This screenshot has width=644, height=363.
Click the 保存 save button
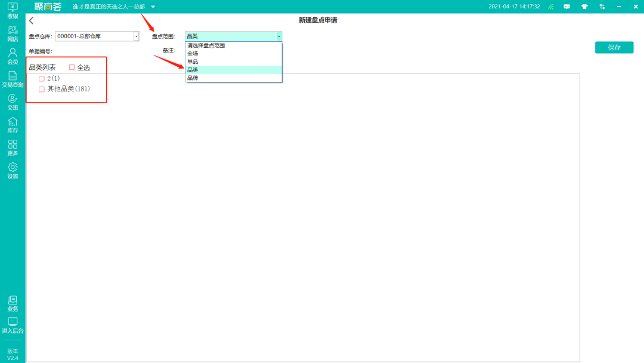coord(614,48)
